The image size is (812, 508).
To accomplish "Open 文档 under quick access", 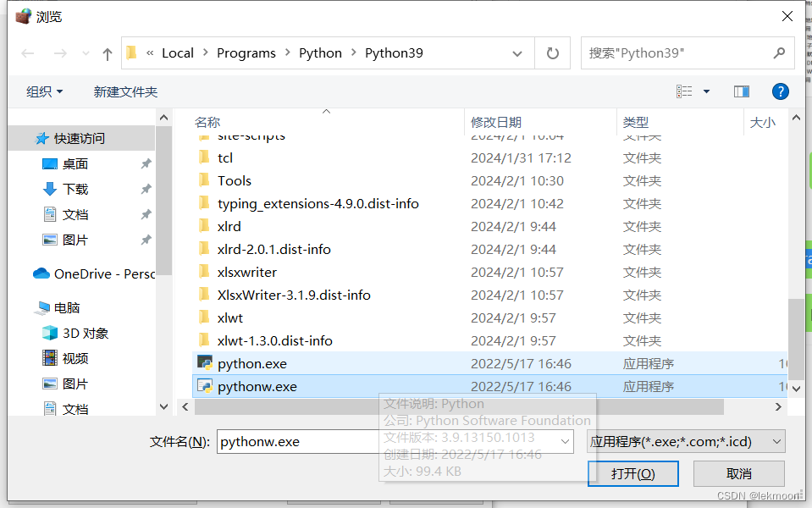I will pyautogui.click(x=75, y=214).
